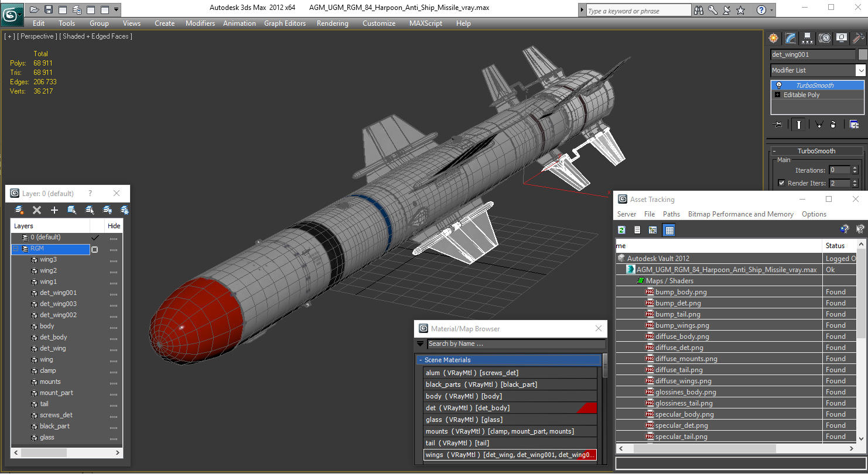Click Hide/Unhide All Layers icon
The width and height of the screenshot is (868, 474).
pos(107,209)
